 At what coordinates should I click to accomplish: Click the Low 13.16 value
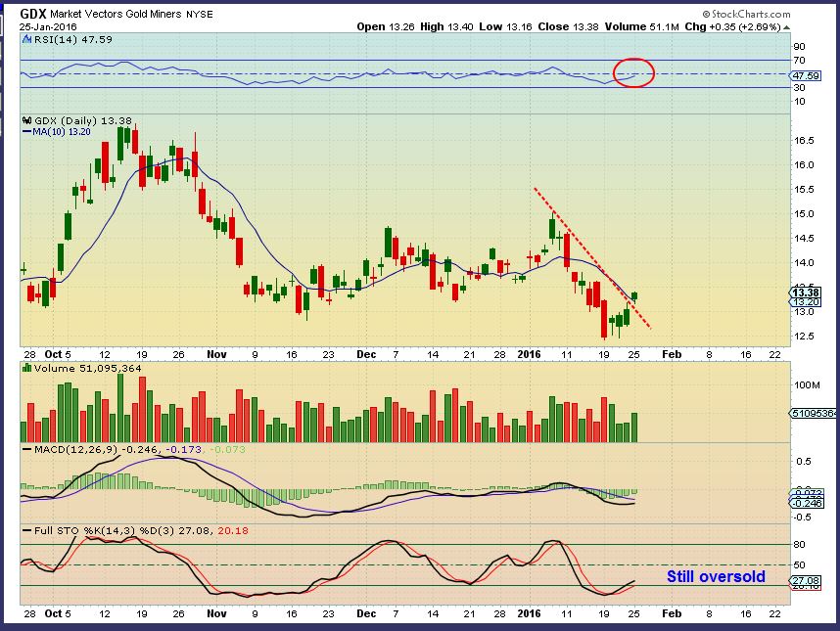(505, 26)
